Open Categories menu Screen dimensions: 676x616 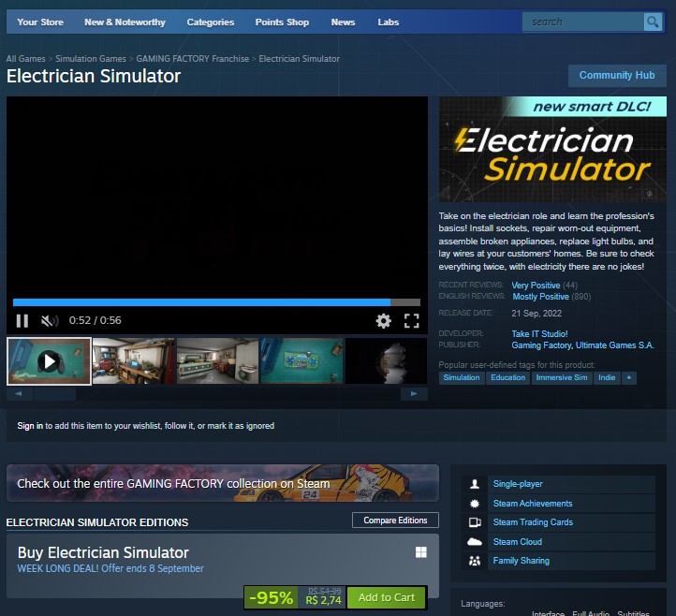pyautogui.click(x=211, y=22)
